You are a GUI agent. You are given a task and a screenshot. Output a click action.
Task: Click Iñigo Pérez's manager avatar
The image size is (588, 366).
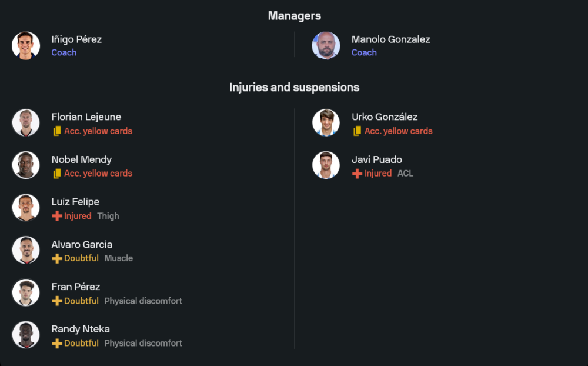pos(26,46)
